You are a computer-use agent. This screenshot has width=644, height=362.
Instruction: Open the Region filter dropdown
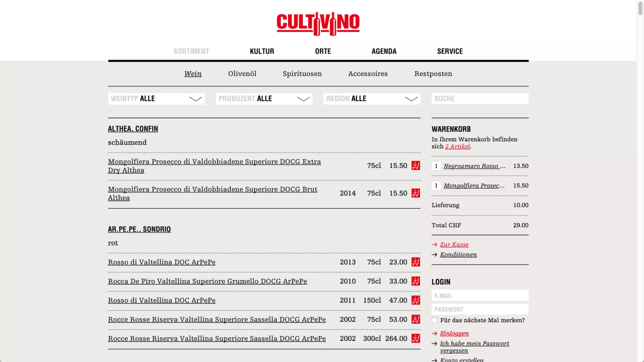(372, 99)
